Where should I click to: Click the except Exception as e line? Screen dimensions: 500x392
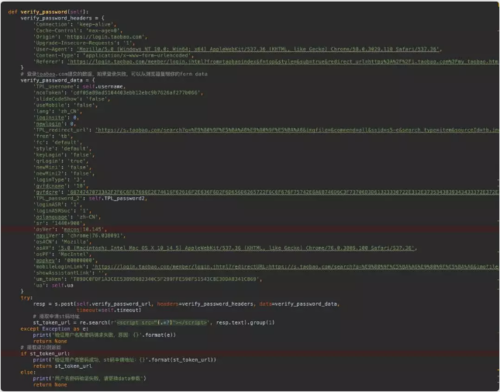coord(54,329)
